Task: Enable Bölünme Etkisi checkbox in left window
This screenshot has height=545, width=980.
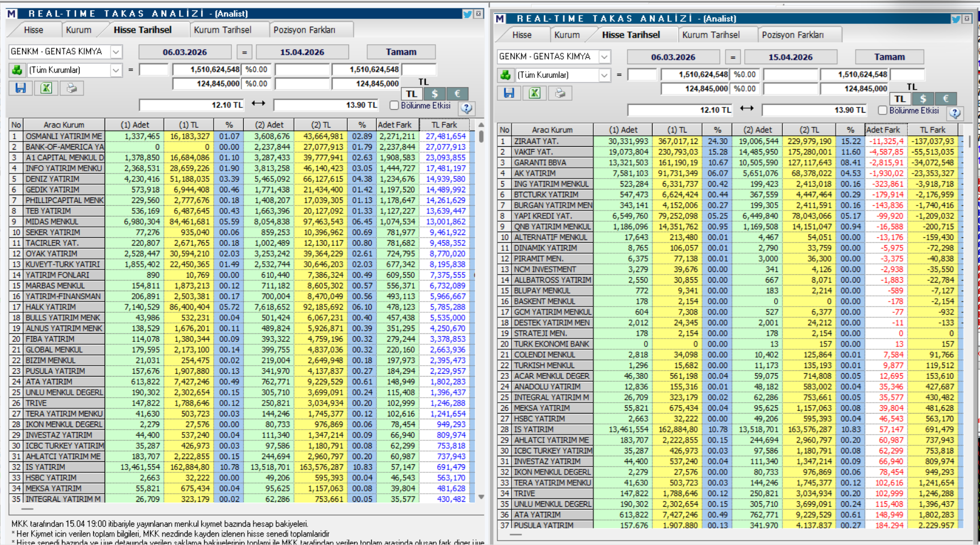Action: click(x=394, y=106)
